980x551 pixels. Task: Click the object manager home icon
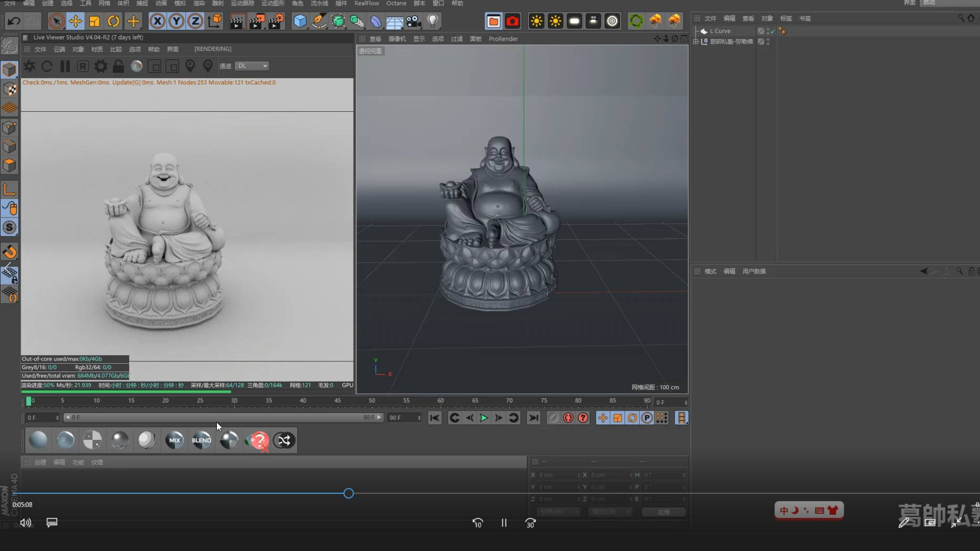click(971, 18)
